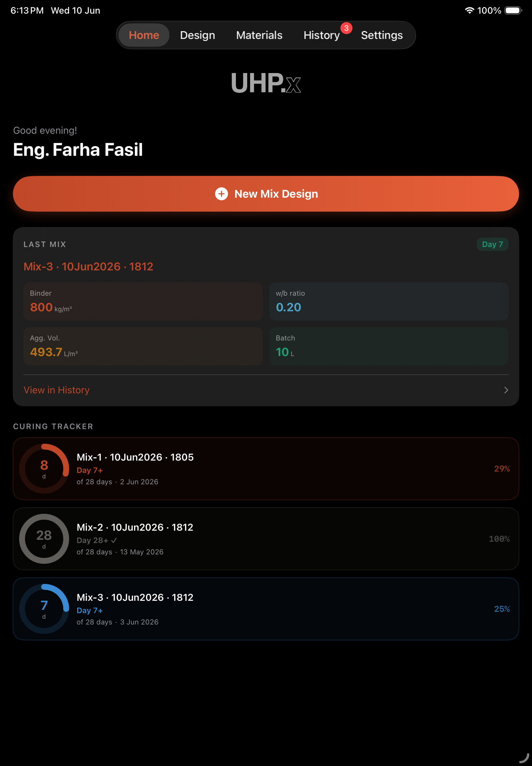
Task: Switch to the Design tab
Action: pyautogui.click(x=197, y=35)
